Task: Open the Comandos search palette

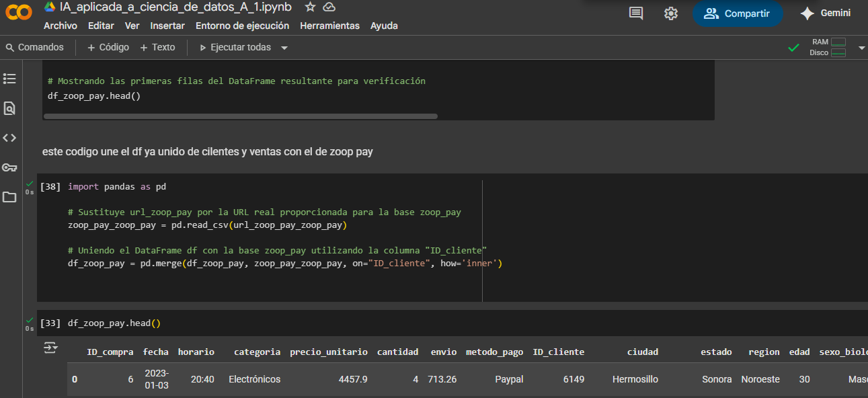Action: coord(34,47)
